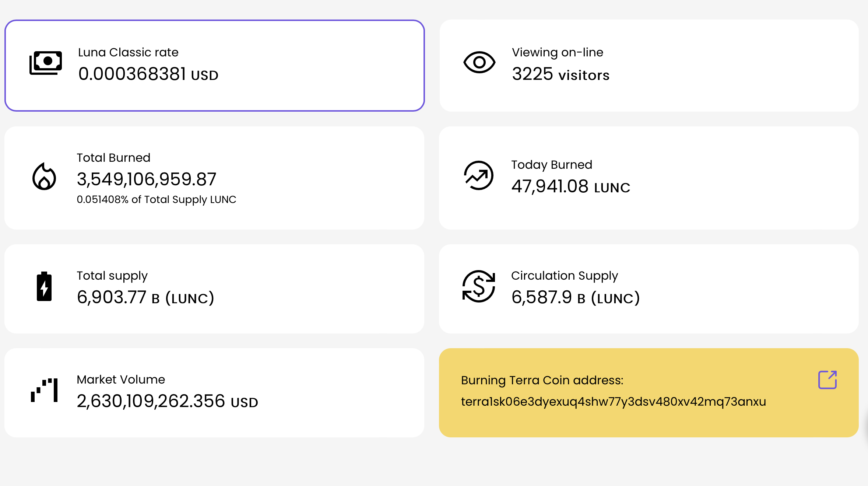
Task: Click the Luna Classic rate label
Action: click(x=128, y=52)
